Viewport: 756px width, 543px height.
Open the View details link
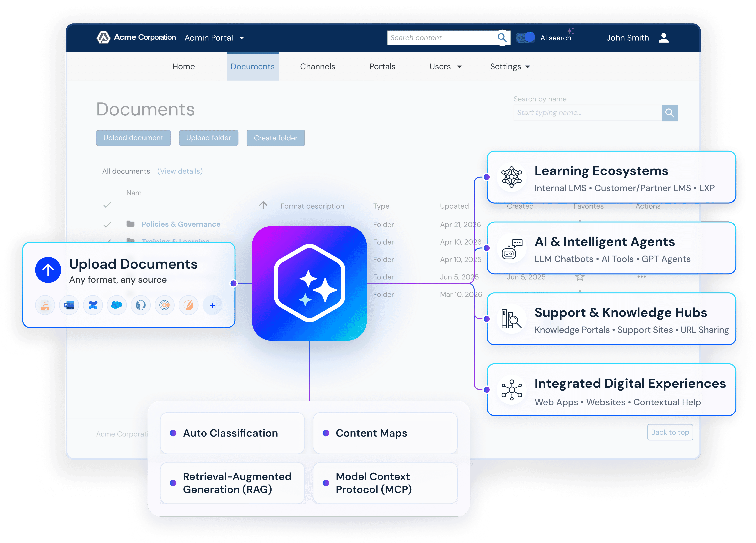180,171
